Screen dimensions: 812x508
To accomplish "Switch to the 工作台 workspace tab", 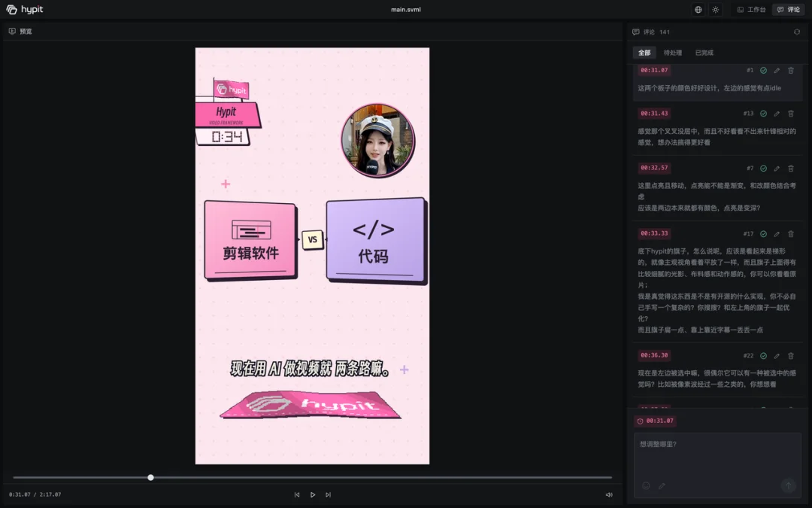I will click(751, 9).
